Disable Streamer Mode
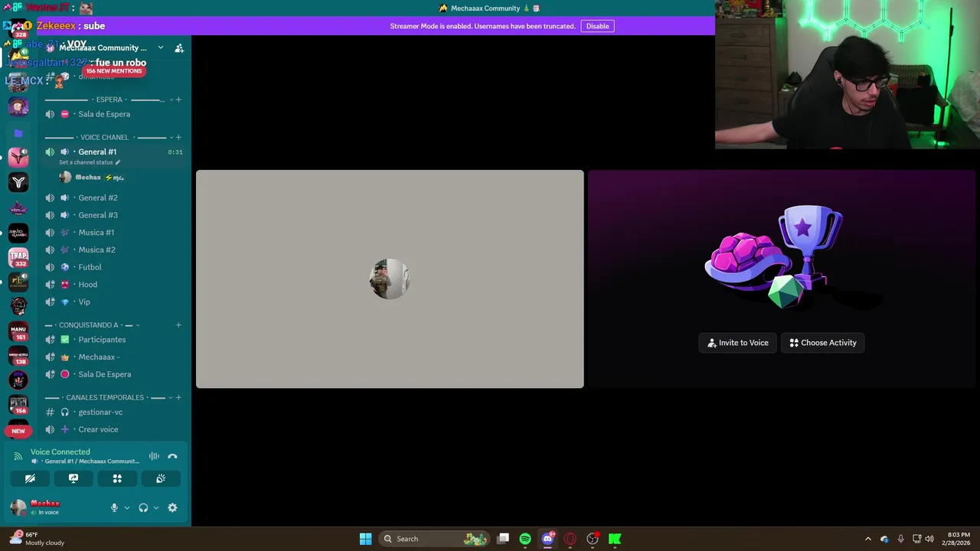The width and height of the screenshot is (980, 551). point(597,26)
